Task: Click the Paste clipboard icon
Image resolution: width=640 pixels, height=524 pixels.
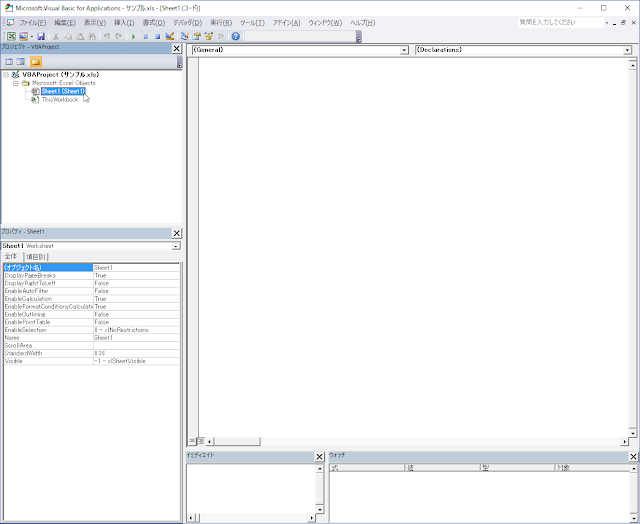Action: 80,36
